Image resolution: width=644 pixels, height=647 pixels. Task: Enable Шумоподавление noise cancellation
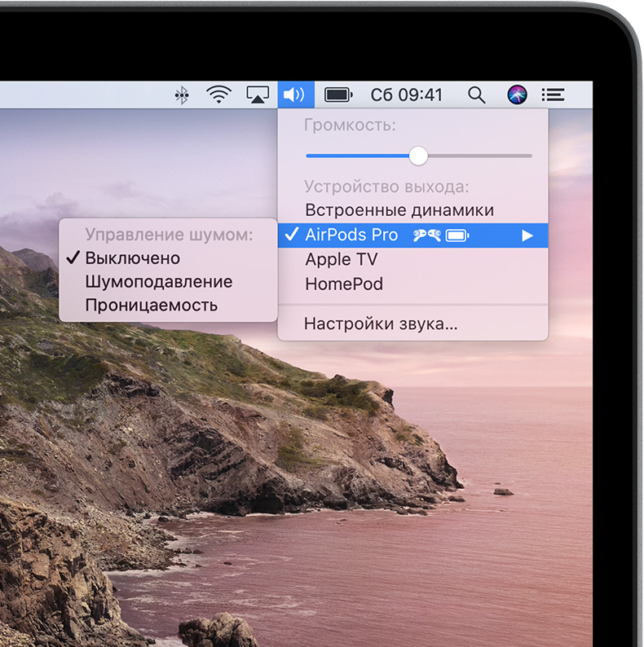[158, 282]
